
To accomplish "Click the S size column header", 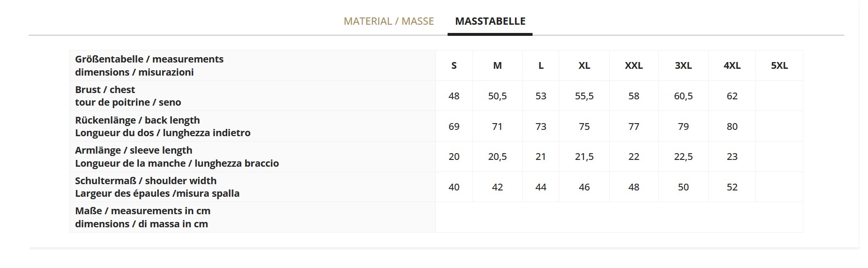I will click(454, 65).
